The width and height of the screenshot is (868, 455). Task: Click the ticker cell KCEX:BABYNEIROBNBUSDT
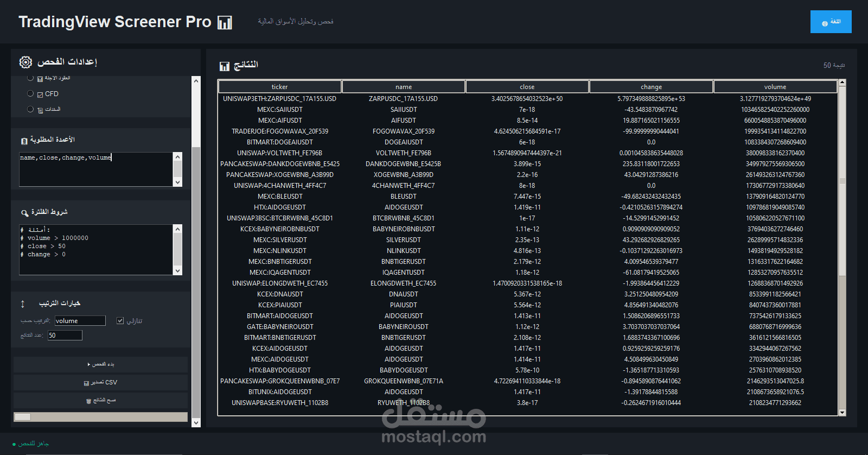tap(279, 229)
